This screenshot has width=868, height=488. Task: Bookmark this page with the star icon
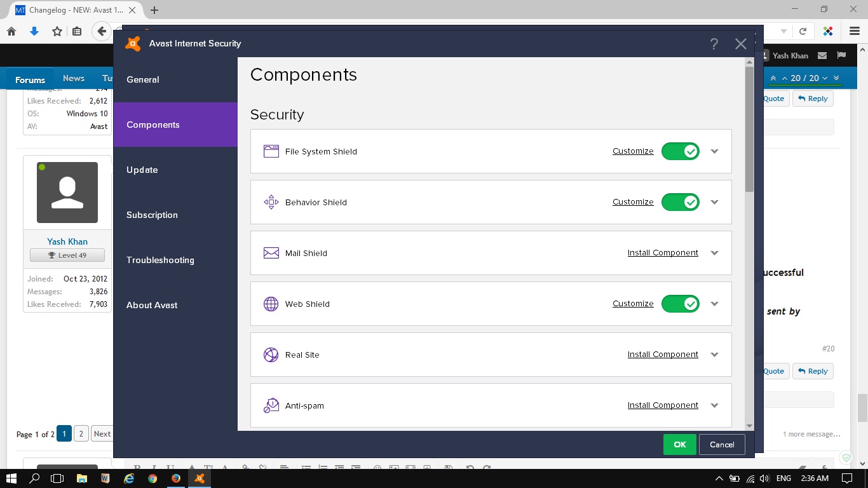coord(57,31)
